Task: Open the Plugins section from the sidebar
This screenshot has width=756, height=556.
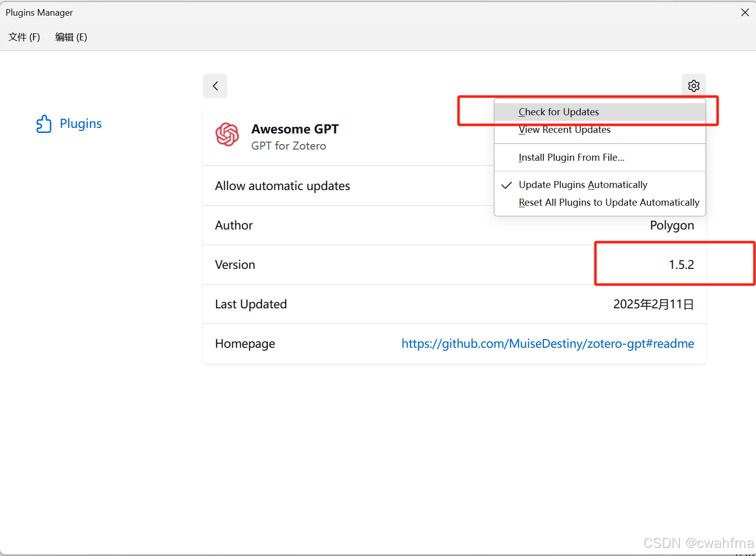Action: pos(80,123)
